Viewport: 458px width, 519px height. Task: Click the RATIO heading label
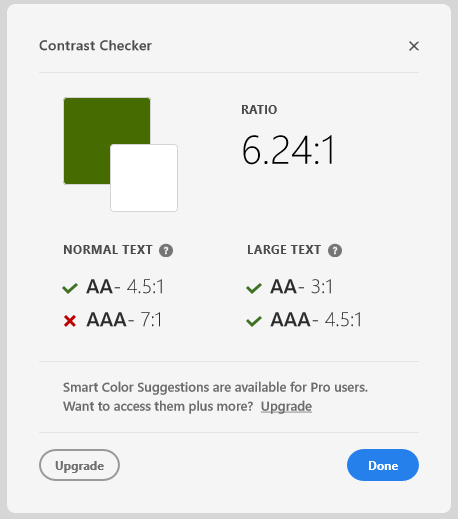[x=259, y=110]
